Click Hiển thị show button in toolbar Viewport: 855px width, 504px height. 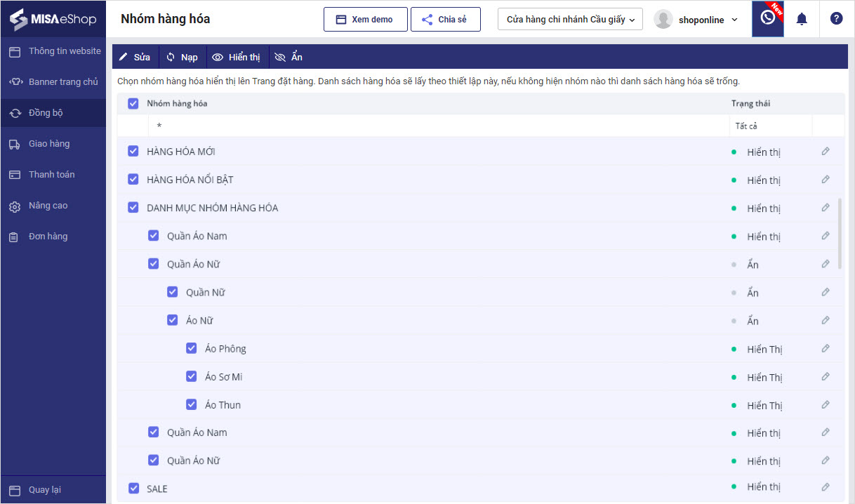pos(236,57)
